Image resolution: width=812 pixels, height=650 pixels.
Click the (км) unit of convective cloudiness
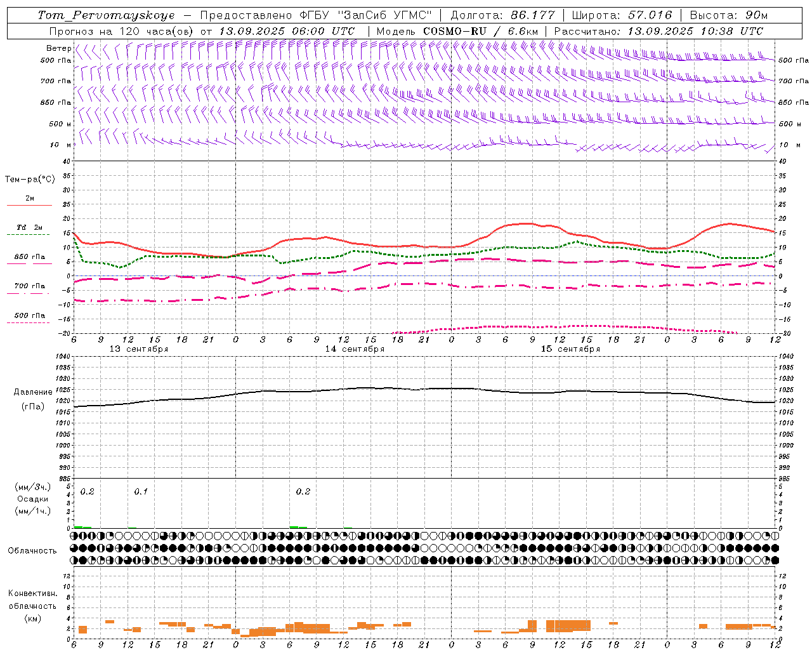pos(32,618)
